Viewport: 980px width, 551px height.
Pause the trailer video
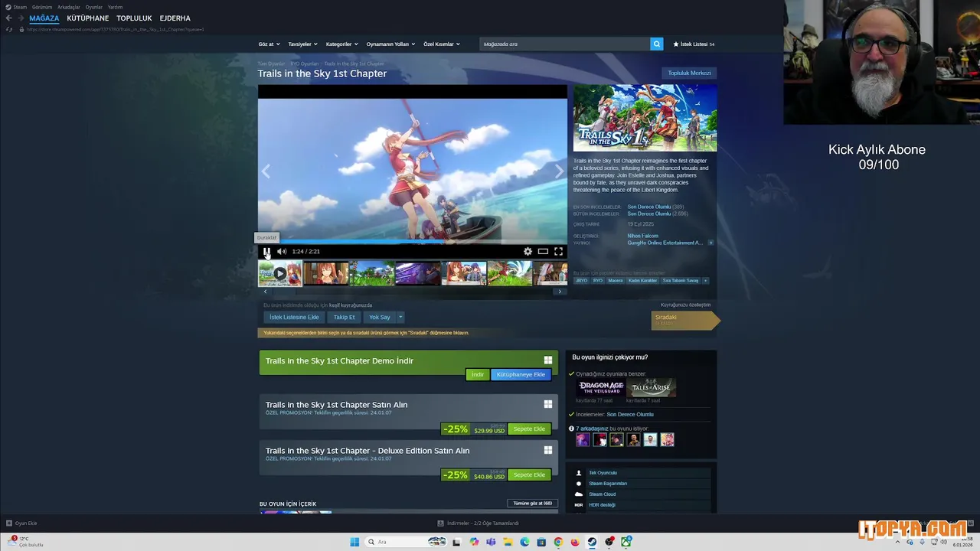coord(266,251)
